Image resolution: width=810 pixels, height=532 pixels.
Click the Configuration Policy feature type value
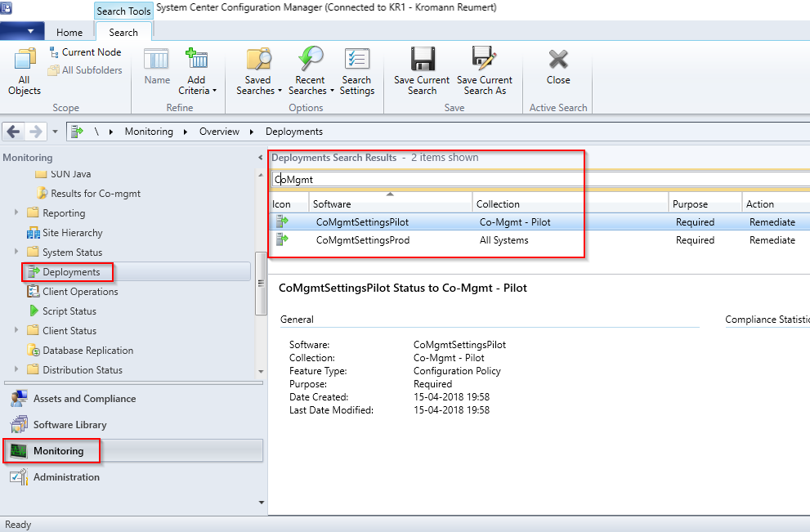[x=457, y=371]
